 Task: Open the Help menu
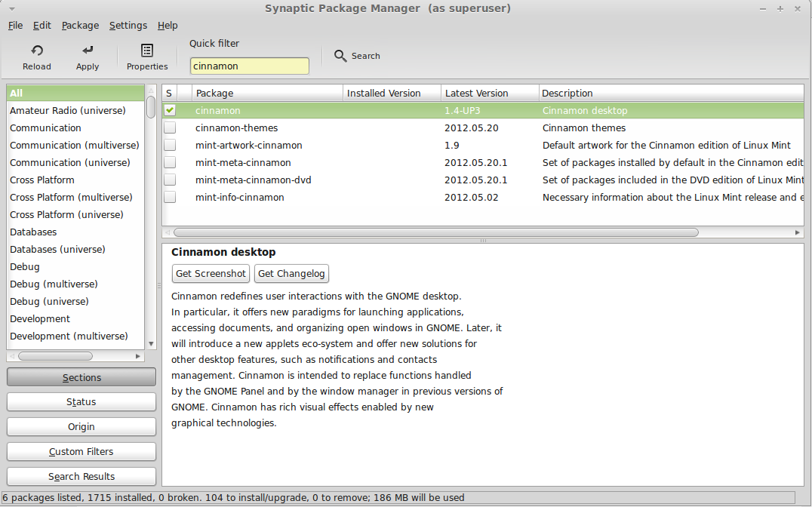[168, 26]
